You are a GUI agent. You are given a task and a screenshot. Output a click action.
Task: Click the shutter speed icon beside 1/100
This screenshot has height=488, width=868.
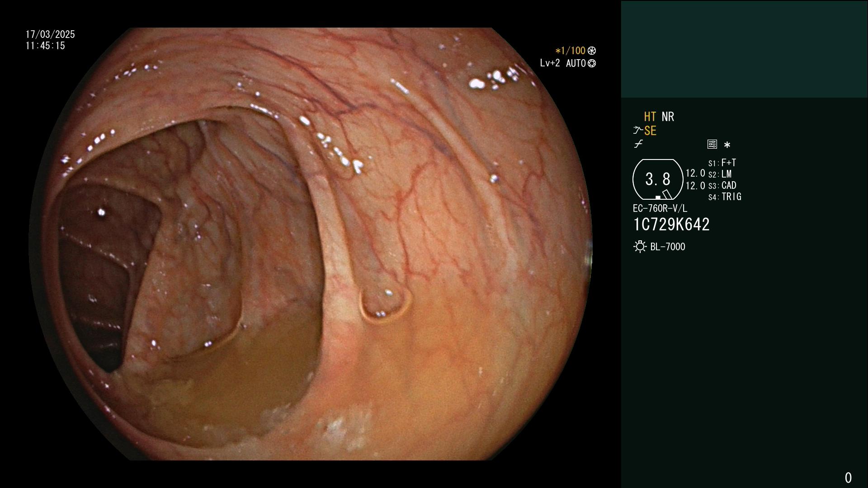(x=592, y=51)
